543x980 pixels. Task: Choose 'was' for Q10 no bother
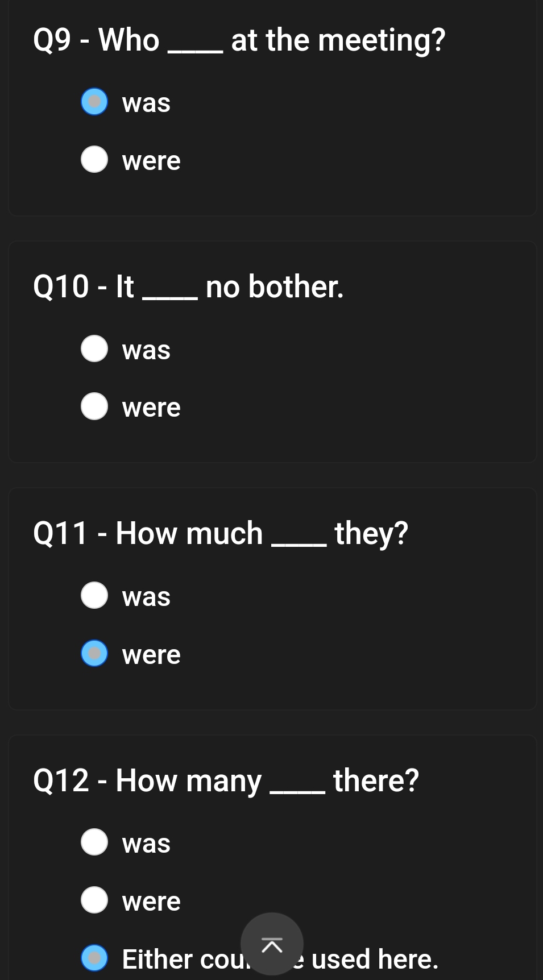(x=94, y=348)
